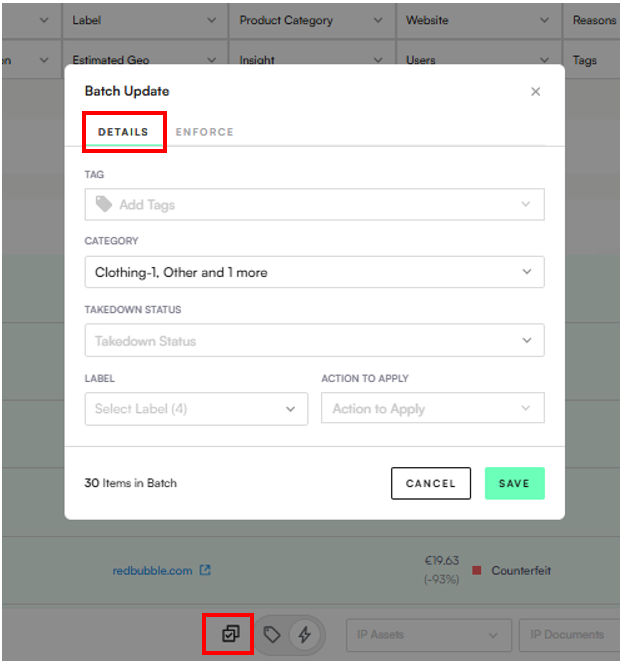This screenshot has height=661, width=620.
Task: Click the lightning bolt enforce icon
Action: click(x=305, y=634)
